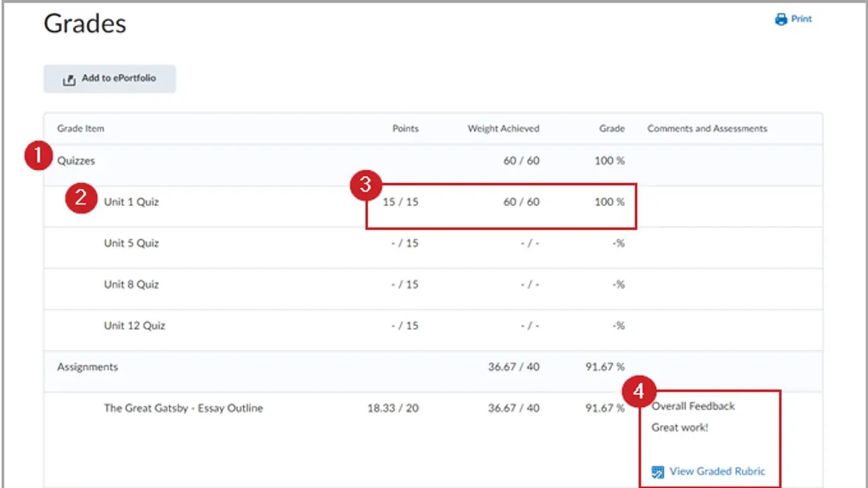The height and width of the screenshot is (488, 868).
Task: Click the Overall Feedback label
Action: 693,406
